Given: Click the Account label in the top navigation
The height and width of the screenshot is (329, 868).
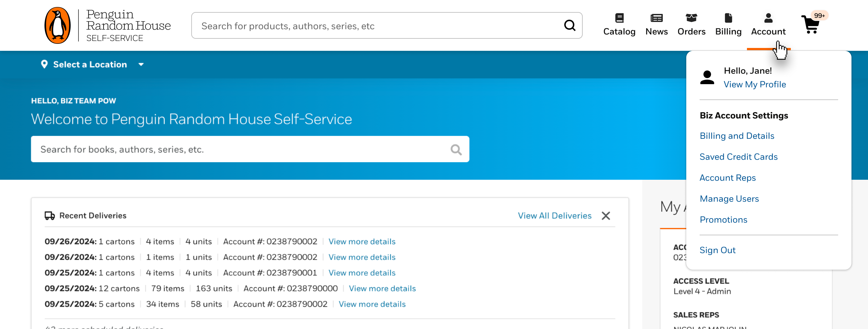Looking at the screenshot, I should point(768,32).
